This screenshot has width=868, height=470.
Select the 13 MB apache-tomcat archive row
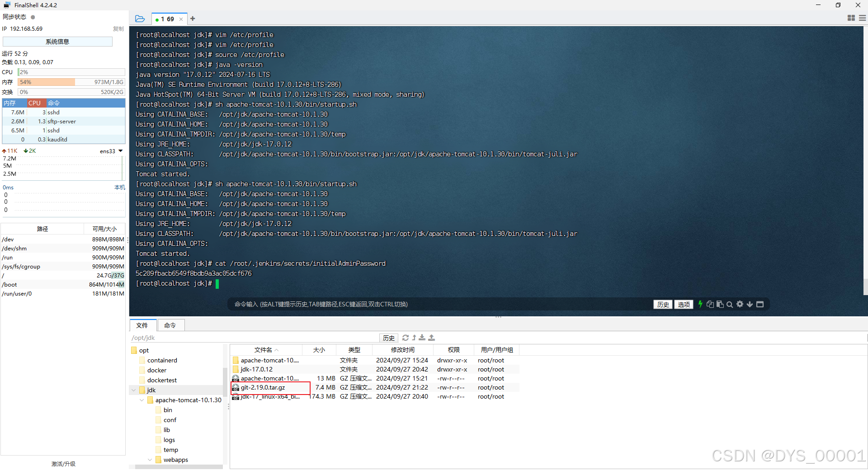click(x=375, y=378)
